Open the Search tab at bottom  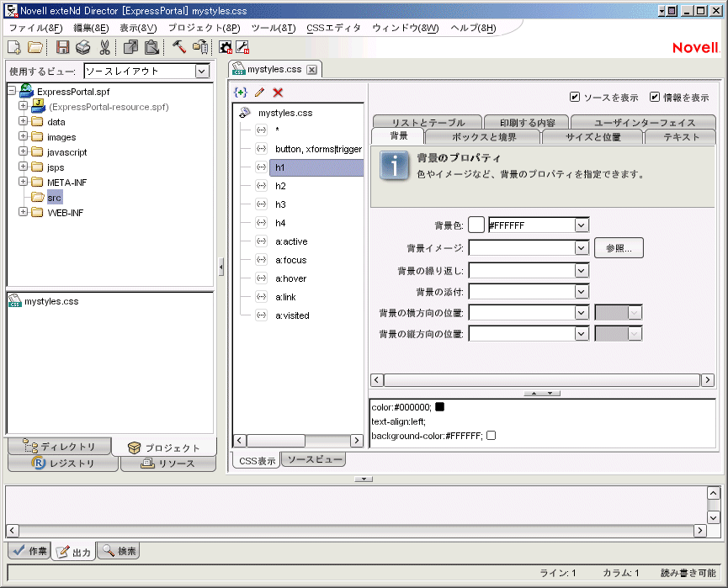119,551
